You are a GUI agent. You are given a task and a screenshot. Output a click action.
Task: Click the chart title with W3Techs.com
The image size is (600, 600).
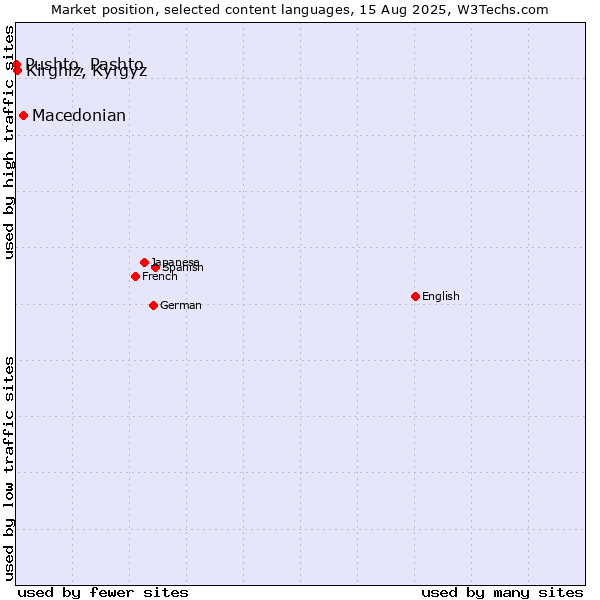pyautogui.click(x=300, y=10)
